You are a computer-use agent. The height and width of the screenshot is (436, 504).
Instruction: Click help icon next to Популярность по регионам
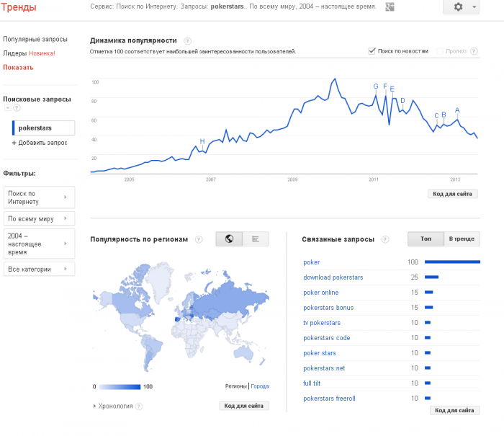199,239
